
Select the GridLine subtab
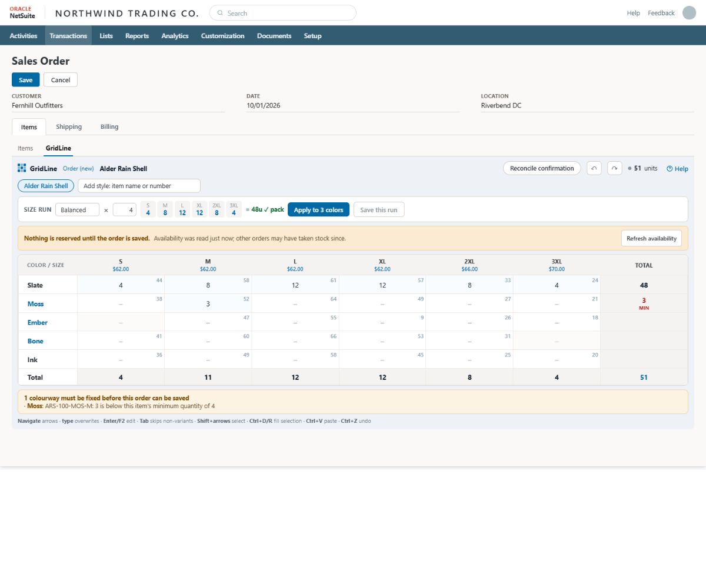(58, 148)
